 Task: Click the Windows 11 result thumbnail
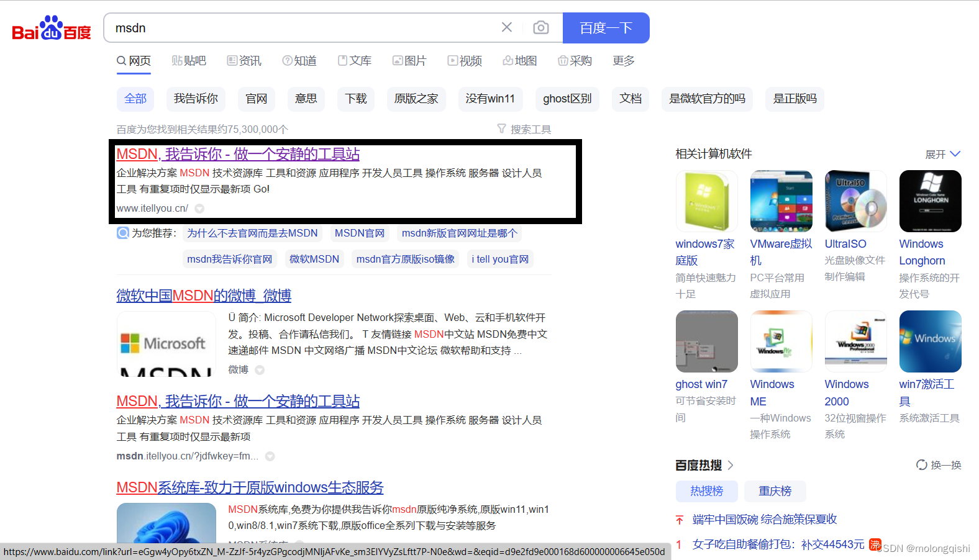(166, 523)
